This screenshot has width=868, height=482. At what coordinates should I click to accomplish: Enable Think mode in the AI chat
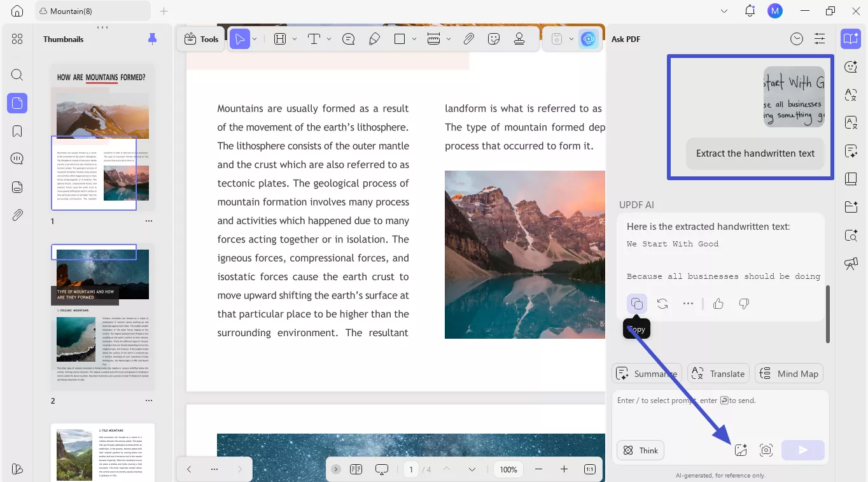pyautogui.click(x=640, y=450)
